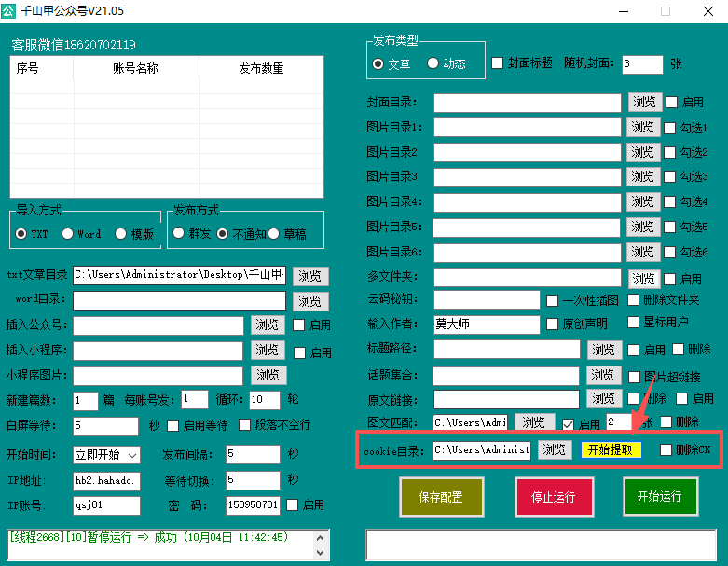Click the 账号名称 column header
Viewport: 728px width, 566px height.
135,68
